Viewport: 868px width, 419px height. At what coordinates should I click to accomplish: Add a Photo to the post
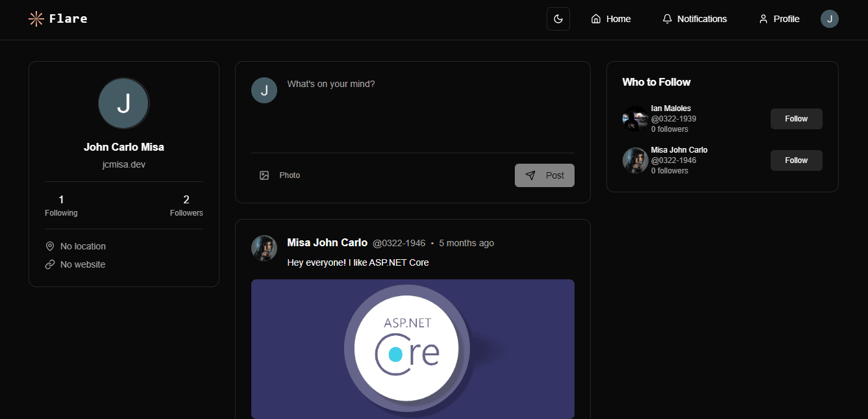click(x=280, y=175)
